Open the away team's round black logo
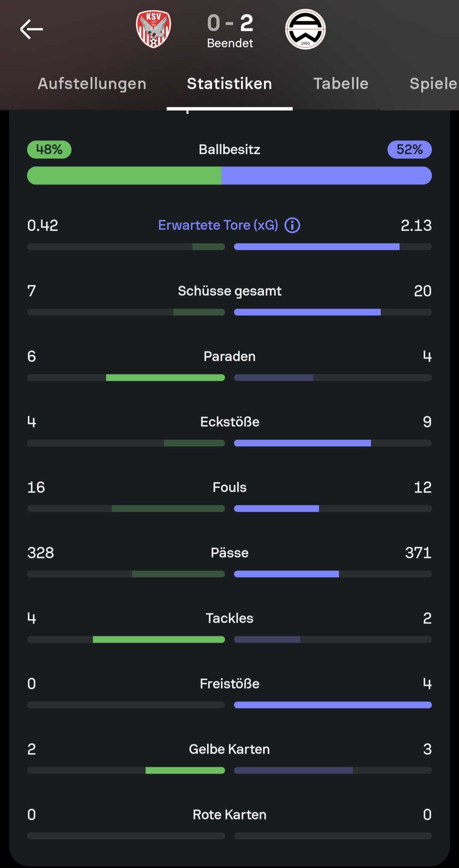This screenshot has width=459, height=868. pos(305,29)
